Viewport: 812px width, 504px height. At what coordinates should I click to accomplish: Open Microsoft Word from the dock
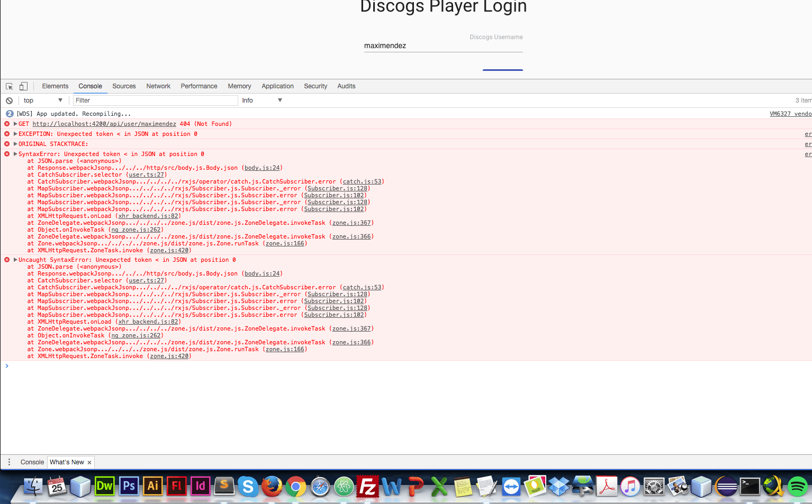(392, 487)
